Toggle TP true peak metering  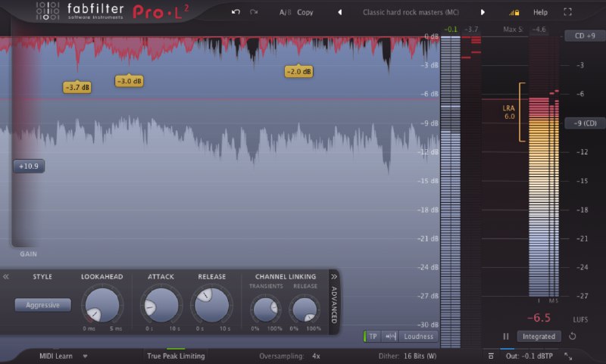[x=372, y=337]
